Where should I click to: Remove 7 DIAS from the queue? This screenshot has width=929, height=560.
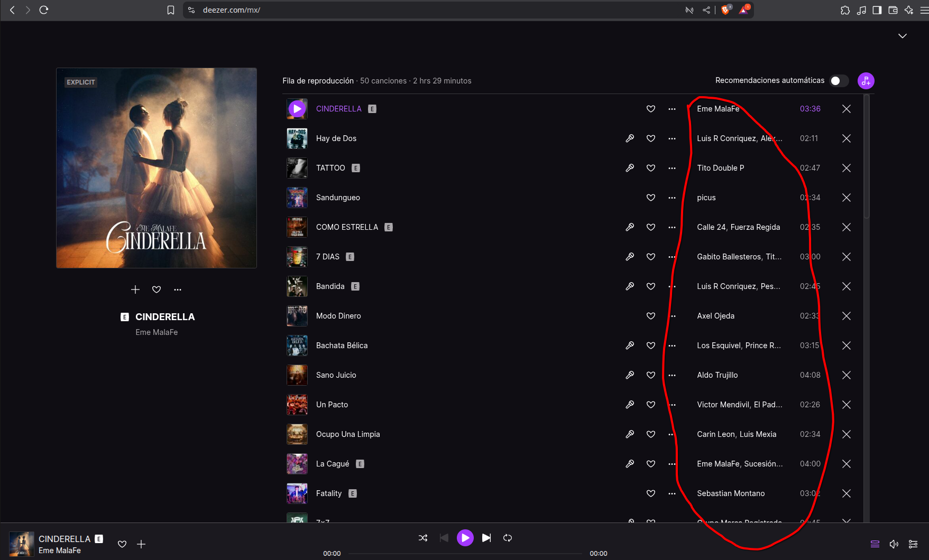[x=847, y=257]
